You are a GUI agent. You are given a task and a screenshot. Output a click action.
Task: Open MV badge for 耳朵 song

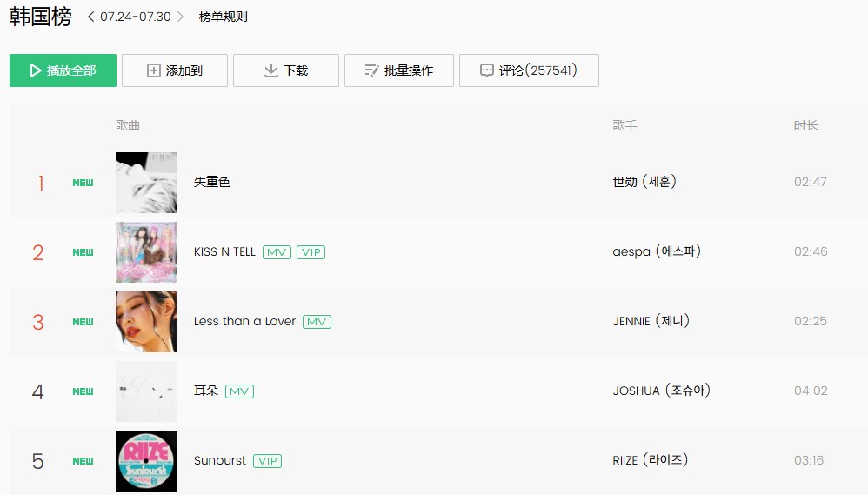pos(239,391)
